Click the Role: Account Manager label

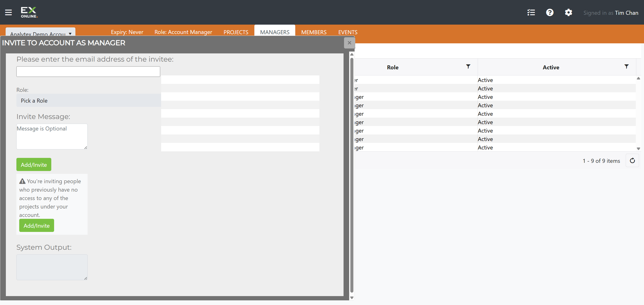point(183,32)
